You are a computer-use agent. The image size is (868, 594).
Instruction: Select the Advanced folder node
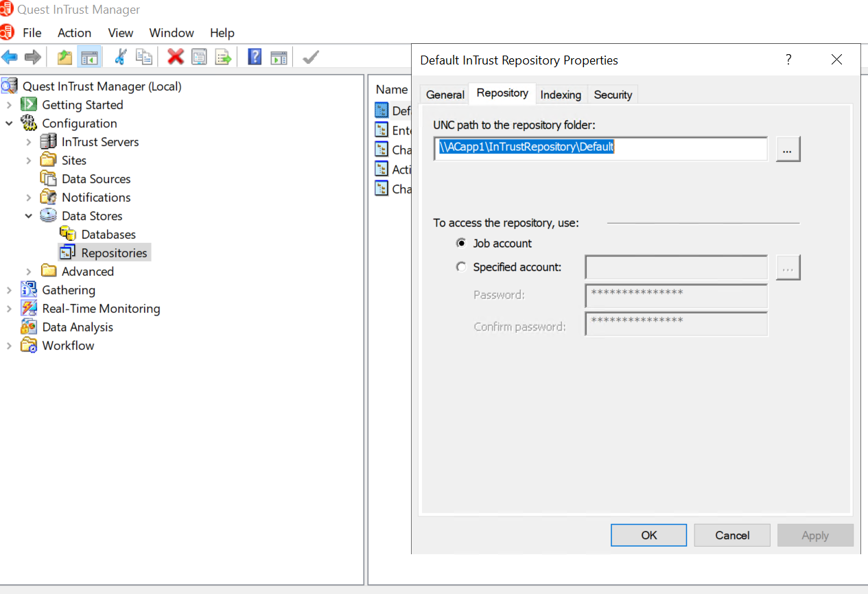point(88,272)
